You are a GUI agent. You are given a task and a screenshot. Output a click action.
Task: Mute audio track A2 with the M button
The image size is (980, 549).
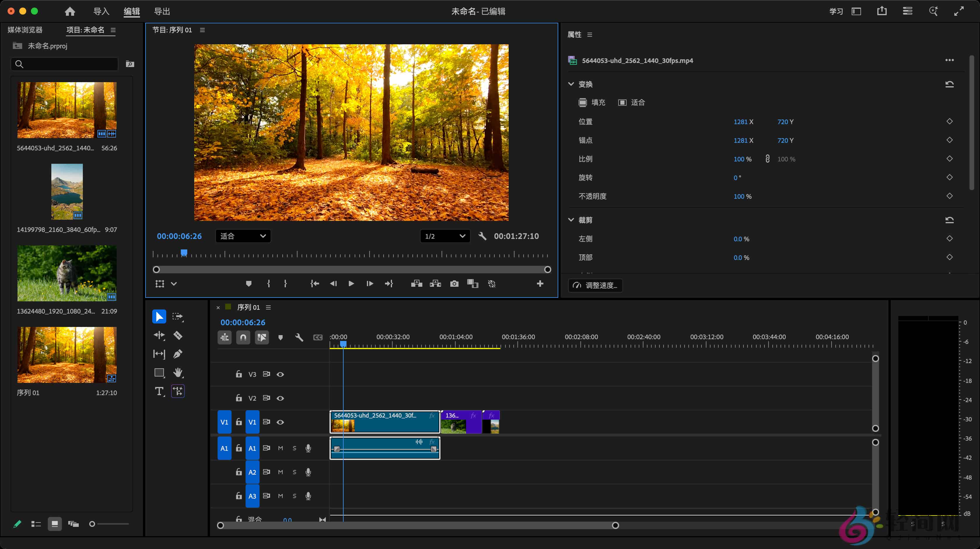click(280, 472)
